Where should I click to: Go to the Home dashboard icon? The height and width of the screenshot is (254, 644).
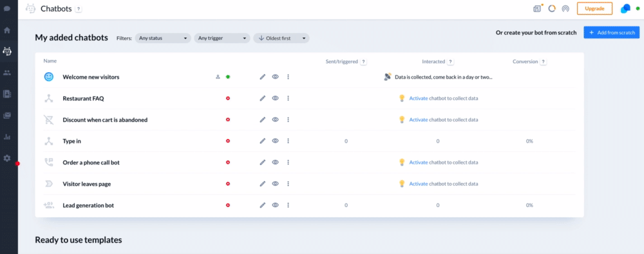[7, 30]
